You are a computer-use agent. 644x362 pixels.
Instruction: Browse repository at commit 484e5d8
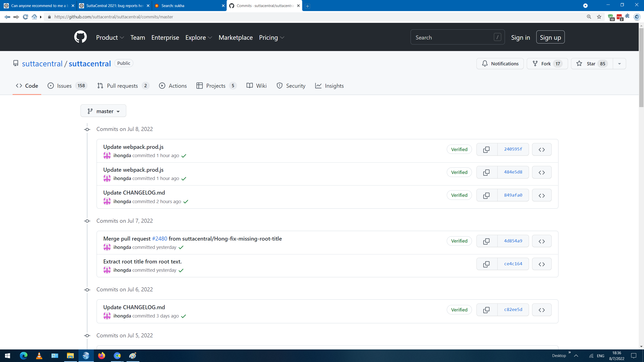point(542,172)
